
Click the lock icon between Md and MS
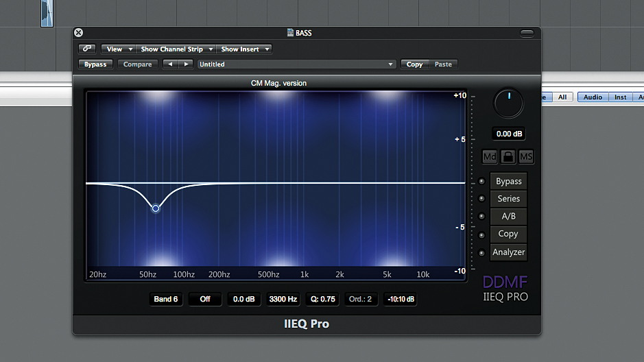(508, 156)
